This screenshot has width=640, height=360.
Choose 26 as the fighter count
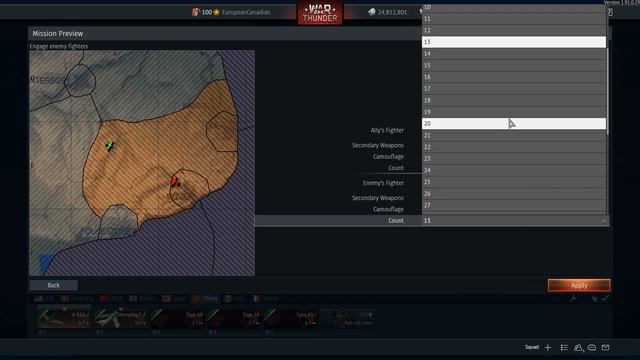point(513,193)
